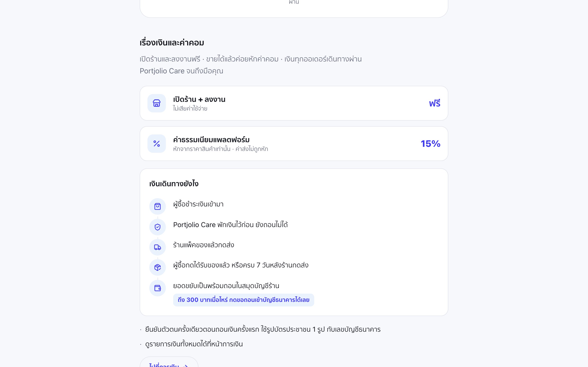Click the ค่าธรรมเนียมแพลตฟอร์ม card title
Screen dimensions: 588x367
pos(211,139)
